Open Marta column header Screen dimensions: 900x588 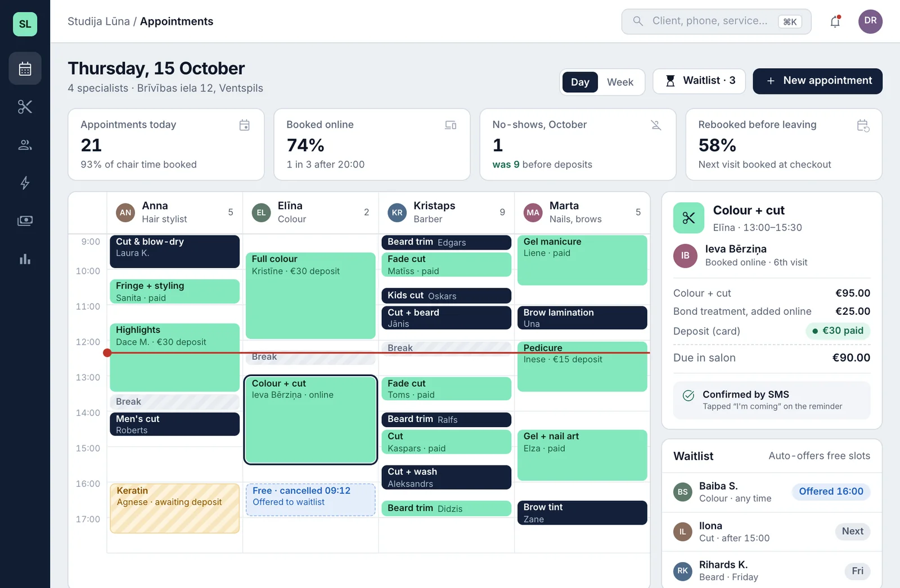[582, 212]
